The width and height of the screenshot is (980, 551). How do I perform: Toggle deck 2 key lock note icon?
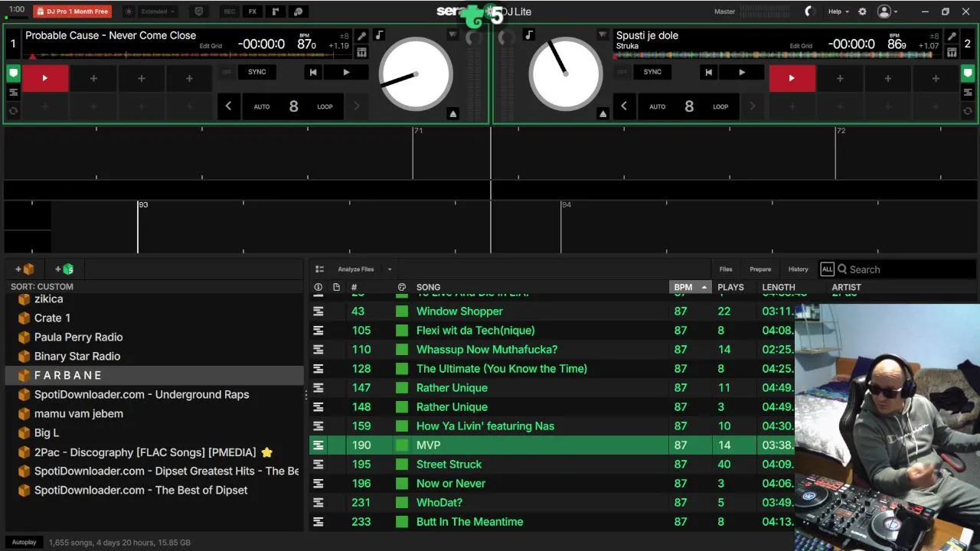point(529,35)
